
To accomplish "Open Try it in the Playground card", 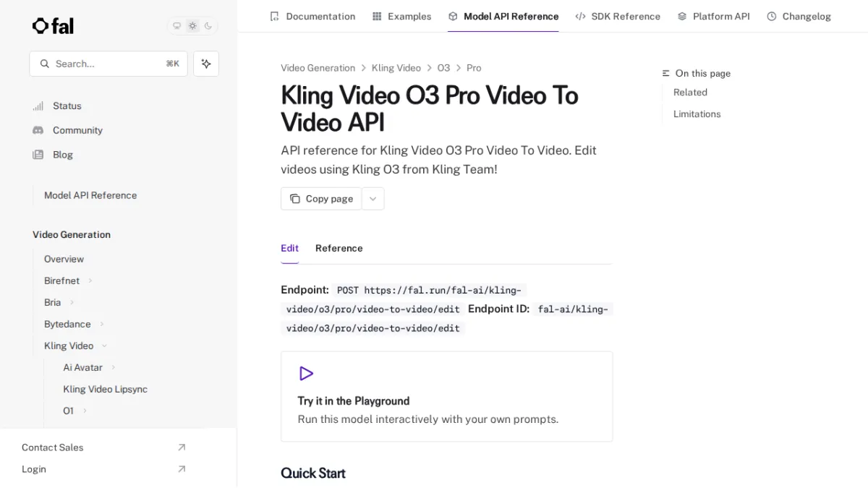I will [446, 396].
